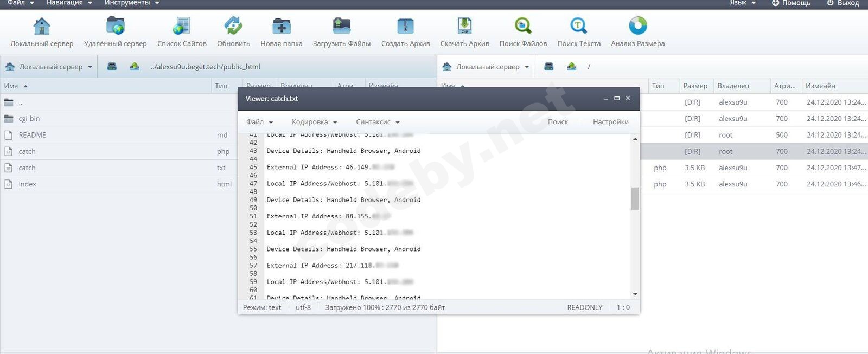The height and width of the screenshot is (354, 868).
Task: Click the Загрузить Файлы upload icon
Action: [x=342, y=26]
